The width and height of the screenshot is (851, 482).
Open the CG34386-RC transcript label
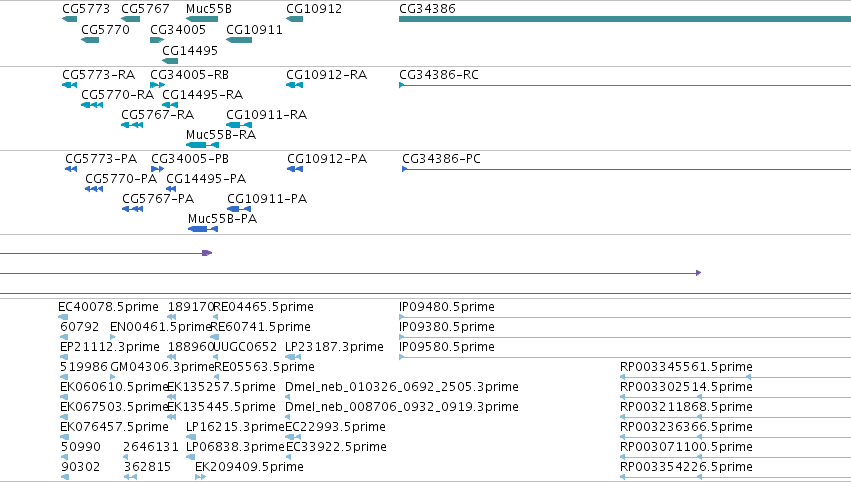pos(439,75)
